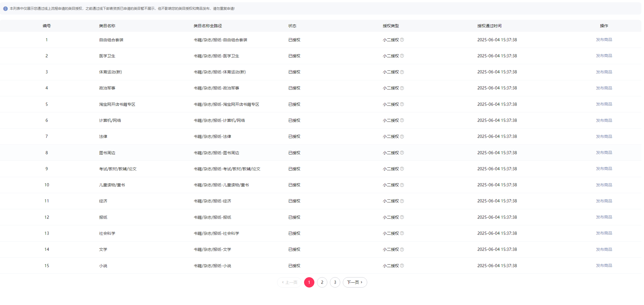Go to page 2 of the list

coord(322,282)
